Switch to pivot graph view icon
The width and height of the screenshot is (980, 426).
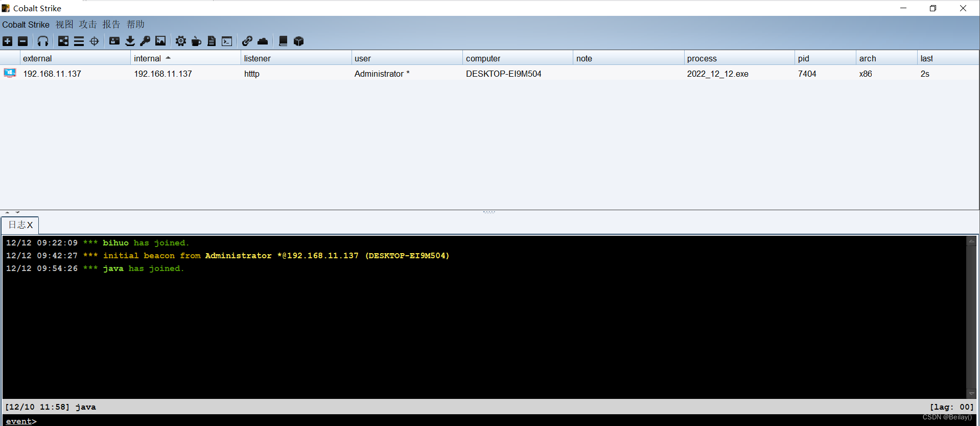63,41
